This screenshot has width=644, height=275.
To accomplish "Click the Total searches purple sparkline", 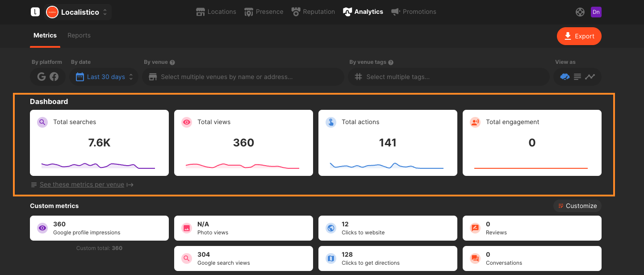I will (98, 166).
